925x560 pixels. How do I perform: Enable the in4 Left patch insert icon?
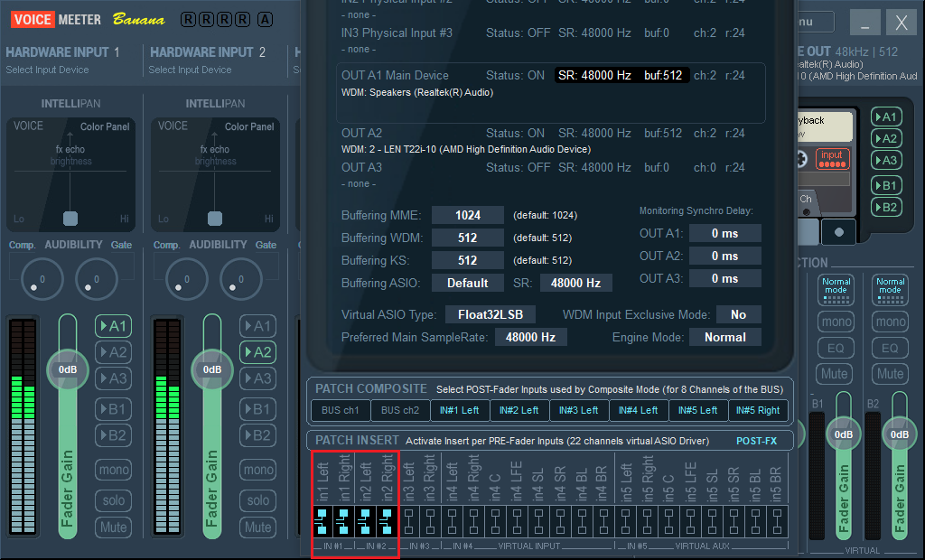(x=452, y=522)
